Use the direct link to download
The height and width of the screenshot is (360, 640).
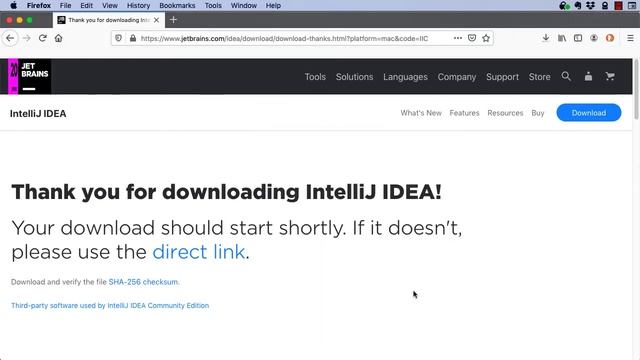pos(199,252)
